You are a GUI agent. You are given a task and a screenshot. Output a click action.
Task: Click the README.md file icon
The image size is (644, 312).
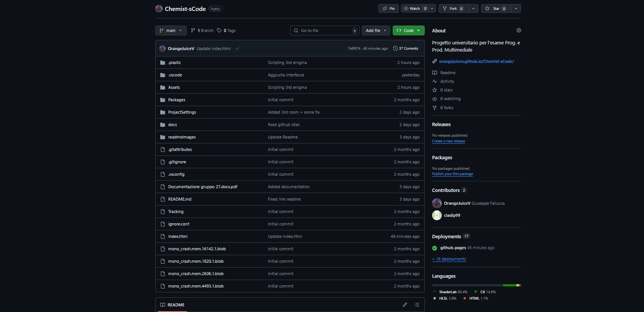tap(163, 199)
